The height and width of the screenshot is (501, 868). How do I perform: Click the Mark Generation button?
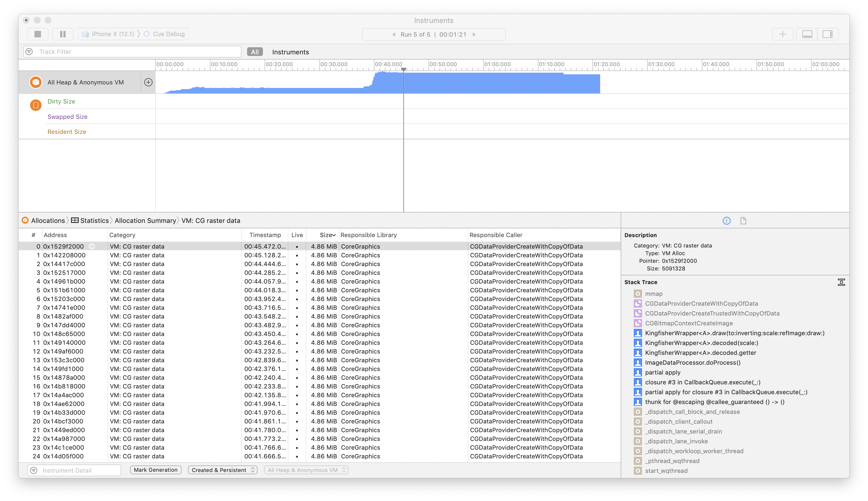(x=156, y=470)
